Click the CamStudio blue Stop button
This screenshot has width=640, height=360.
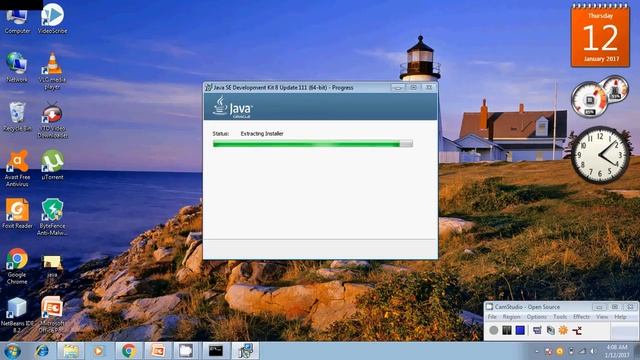[520, 330]
